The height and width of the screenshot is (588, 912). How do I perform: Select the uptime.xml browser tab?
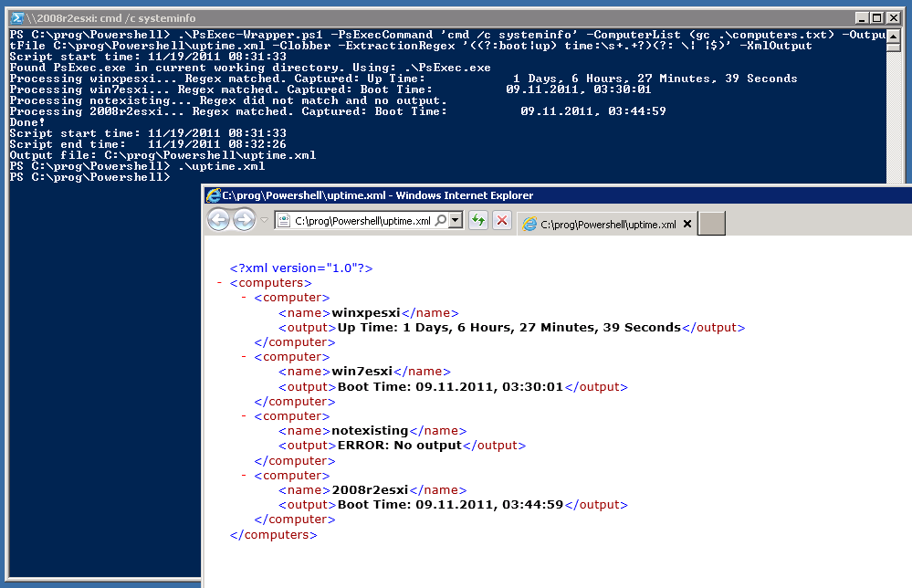(601, 224)
